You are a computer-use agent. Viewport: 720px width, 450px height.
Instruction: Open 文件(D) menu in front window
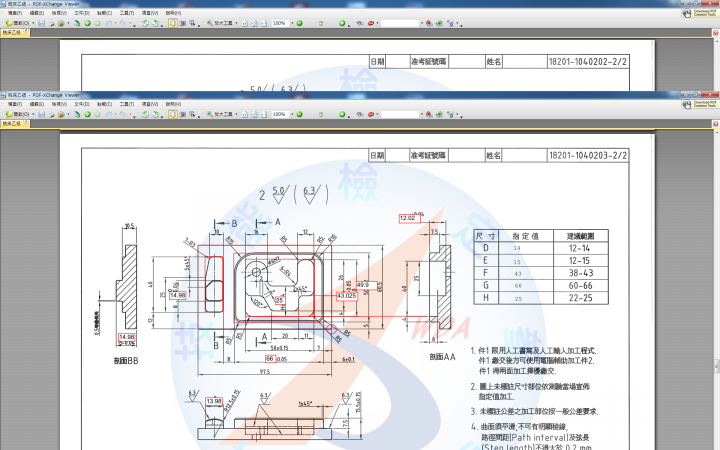tap(82, 104)
